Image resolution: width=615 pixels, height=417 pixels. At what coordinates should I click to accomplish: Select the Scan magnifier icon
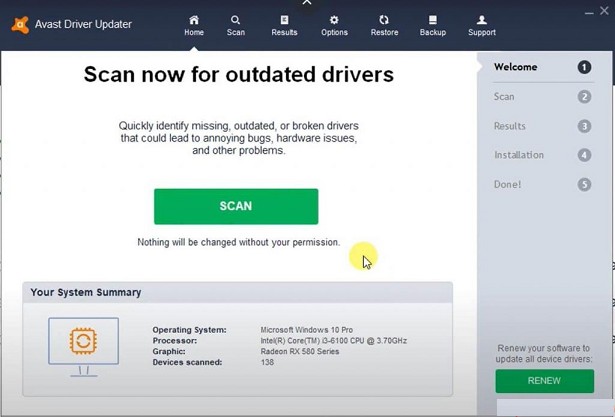coord(235,20)
